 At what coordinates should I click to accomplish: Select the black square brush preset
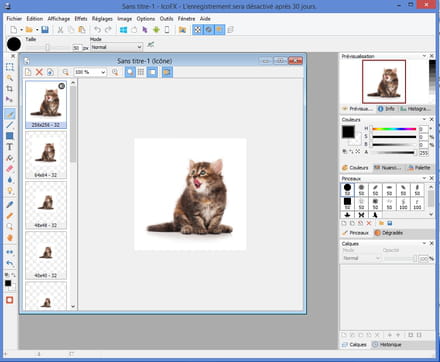tap(347, 203)
